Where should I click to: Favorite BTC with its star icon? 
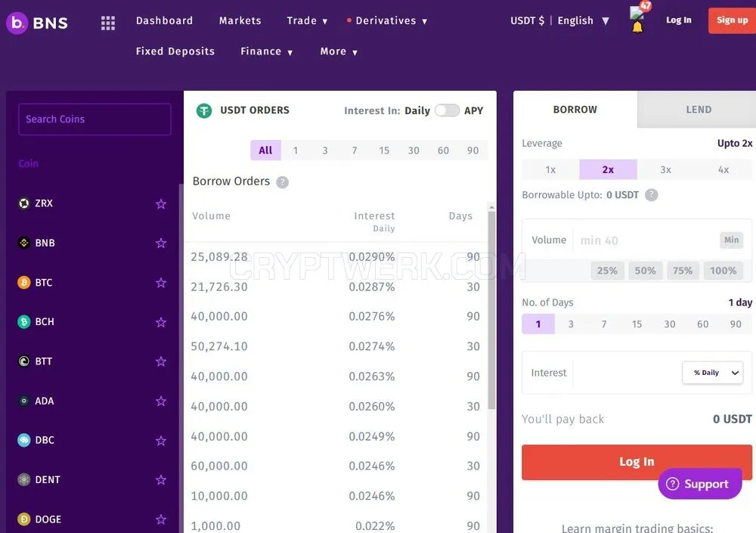pyautogui.click(x=161, y=283)
